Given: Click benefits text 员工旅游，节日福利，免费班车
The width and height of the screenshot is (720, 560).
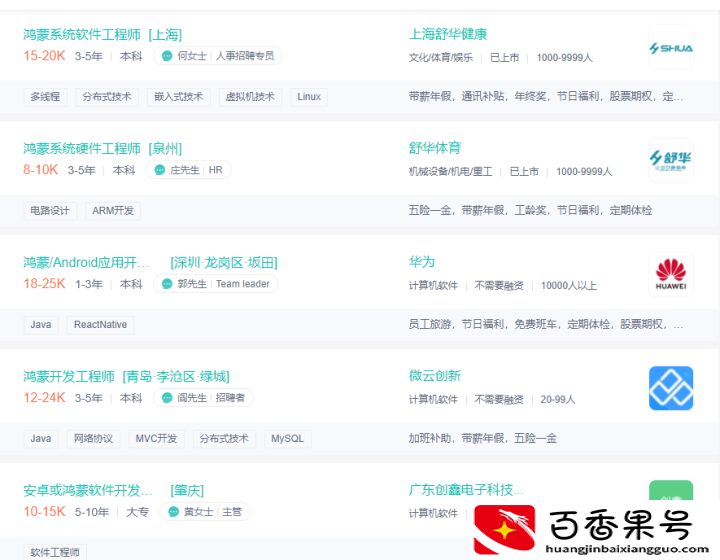Looking at the screenshot, I should coord(546,324).
